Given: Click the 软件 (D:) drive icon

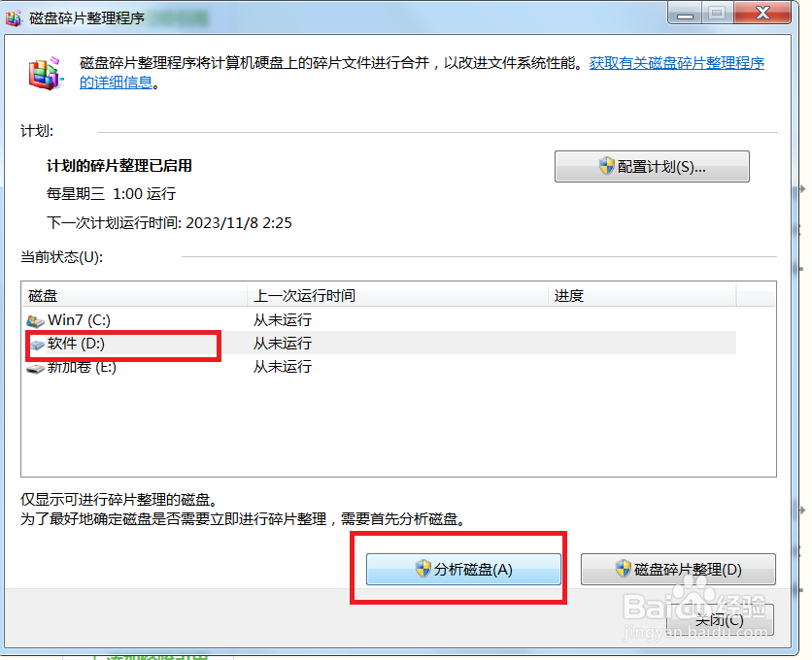Looking at the screenshot, I should (37, 345).
